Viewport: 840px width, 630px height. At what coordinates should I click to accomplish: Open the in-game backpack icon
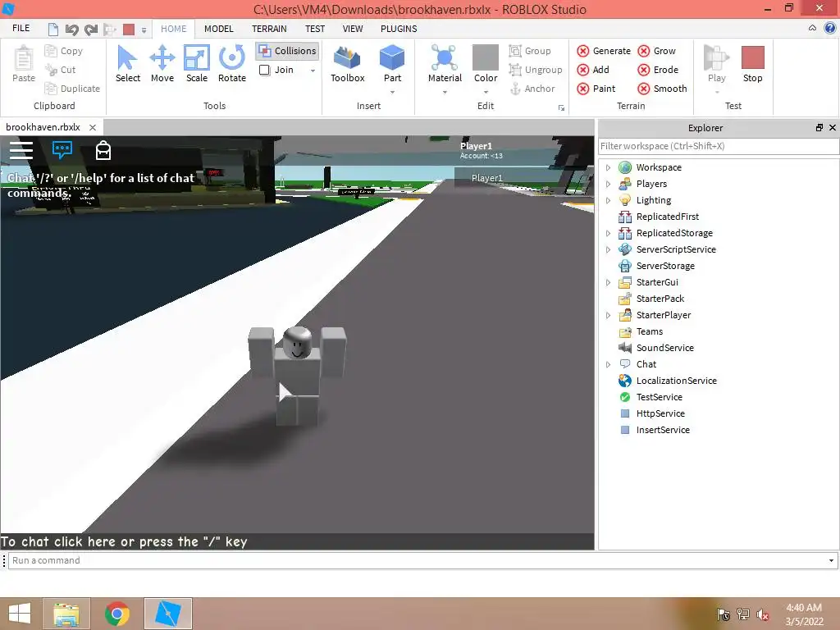coord(103,150)
